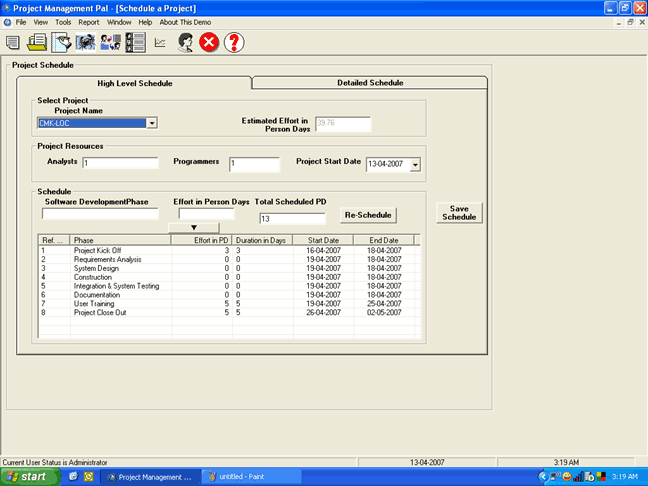Click the user profile toolbar icon

(185, 42)
